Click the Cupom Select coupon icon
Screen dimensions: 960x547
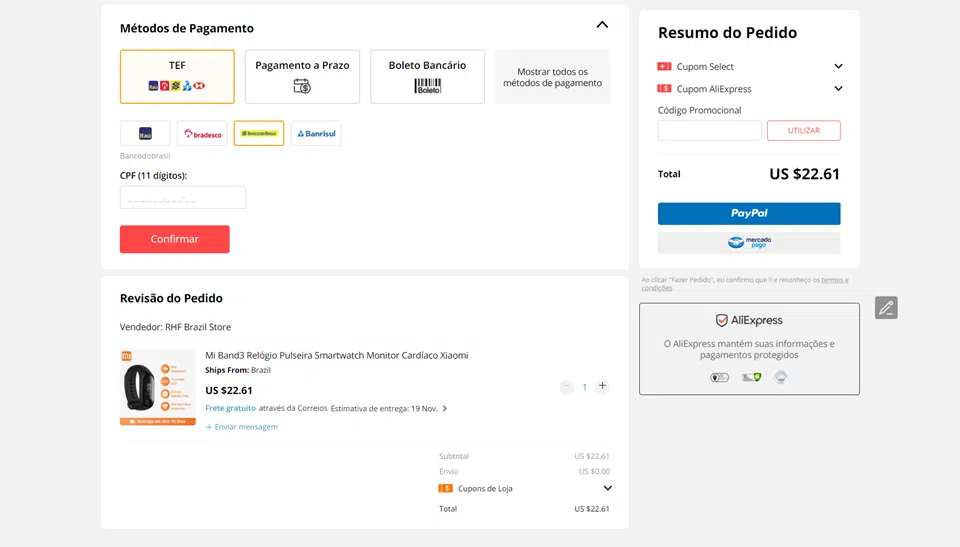pos(664,66)
